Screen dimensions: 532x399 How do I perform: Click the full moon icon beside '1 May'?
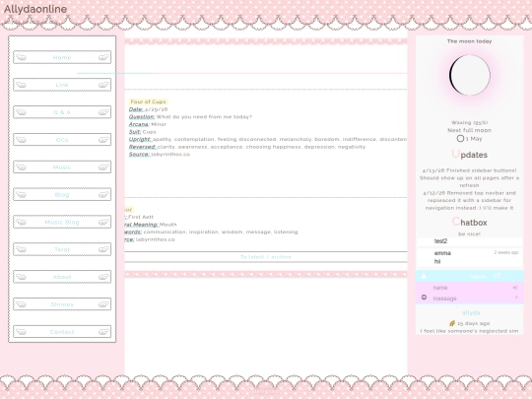[x=460, y=139]
